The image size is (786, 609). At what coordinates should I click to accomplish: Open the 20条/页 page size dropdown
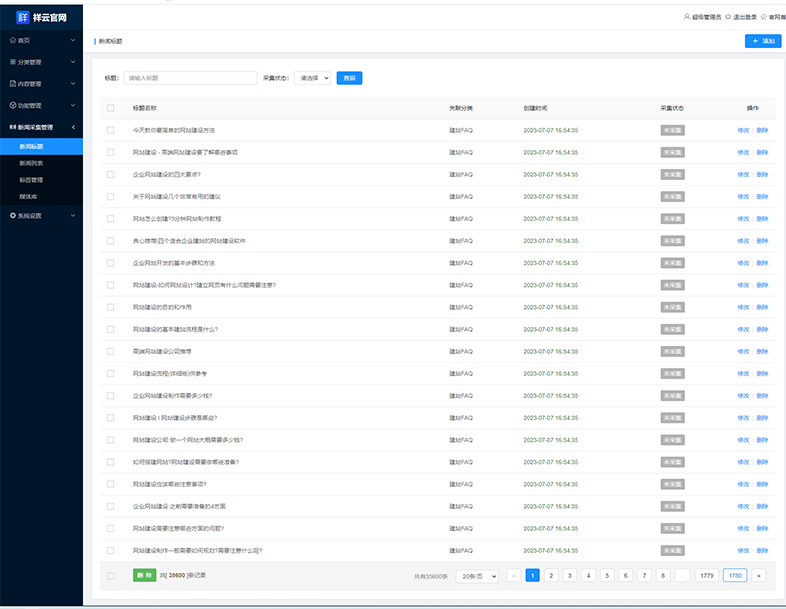(476, 576)
